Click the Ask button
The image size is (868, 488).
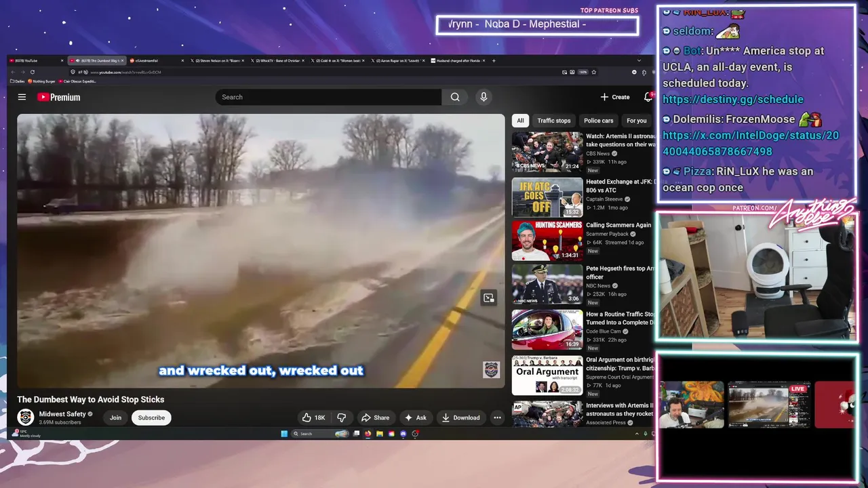pyautogui.click(x=416, y=418)
